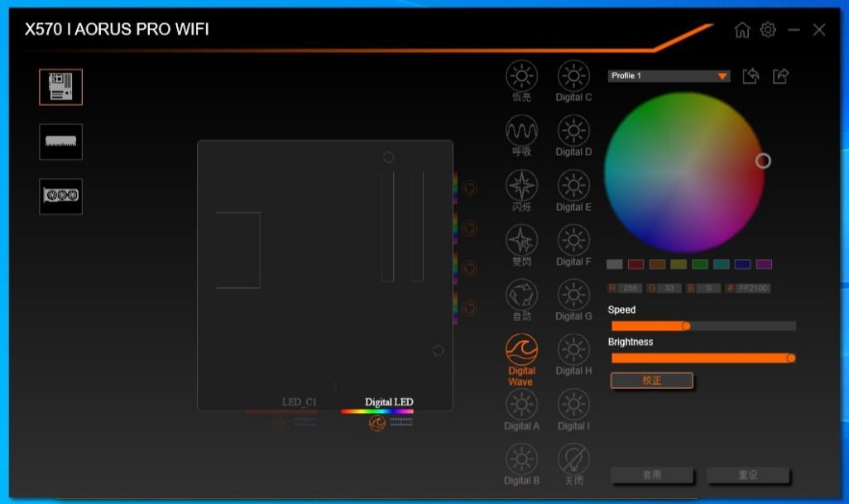Switch to the RAM device tab
The image size is (849, 504).
[60, 142]
